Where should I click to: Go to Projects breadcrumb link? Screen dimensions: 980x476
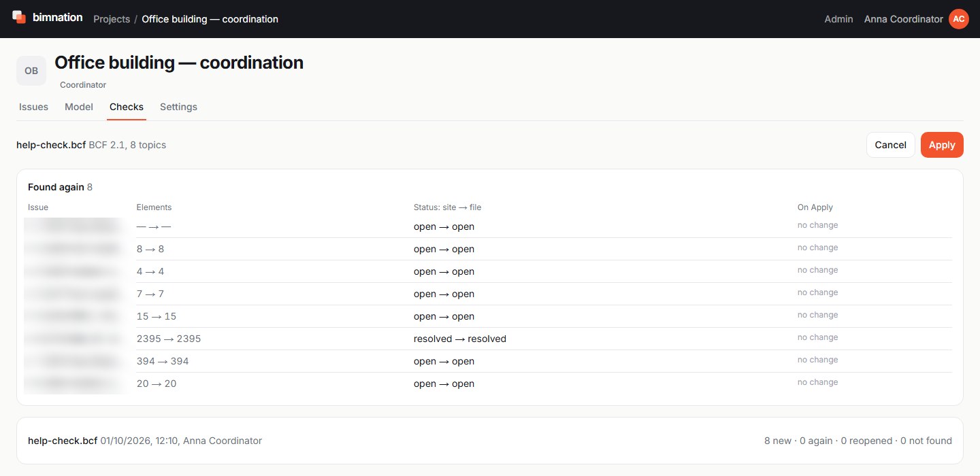(112, 19)
